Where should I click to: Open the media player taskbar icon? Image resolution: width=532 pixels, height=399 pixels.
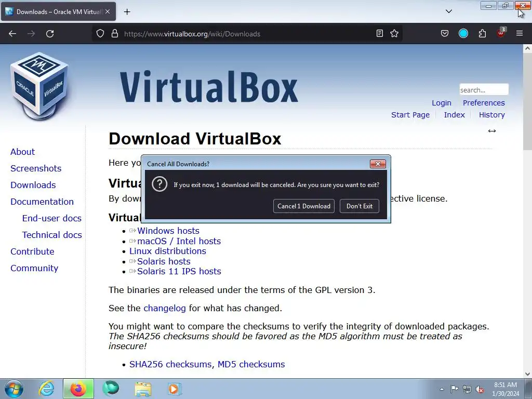coord(175,389)
